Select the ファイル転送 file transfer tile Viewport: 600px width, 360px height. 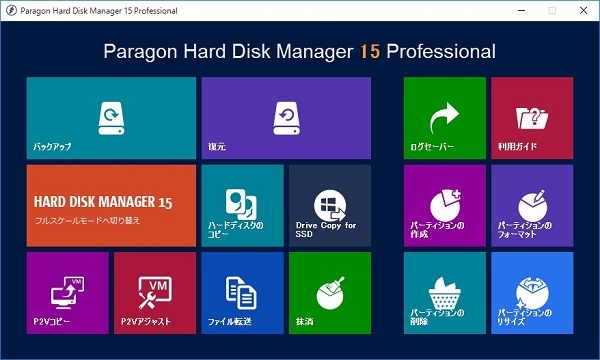(243, 293)
